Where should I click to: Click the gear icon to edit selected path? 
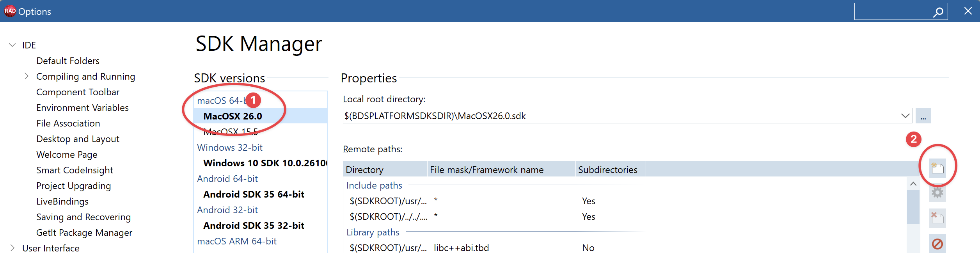click(x=937, y=192)
